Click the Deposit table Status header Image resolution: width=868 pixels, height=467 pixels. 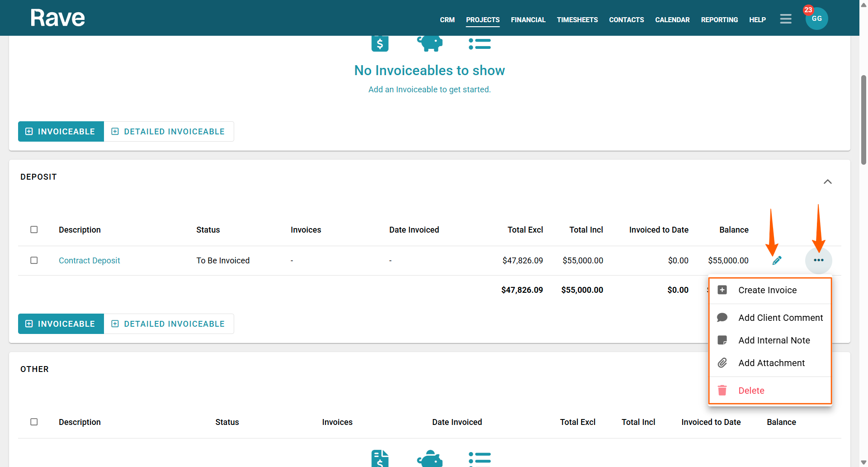click(208, 229)
